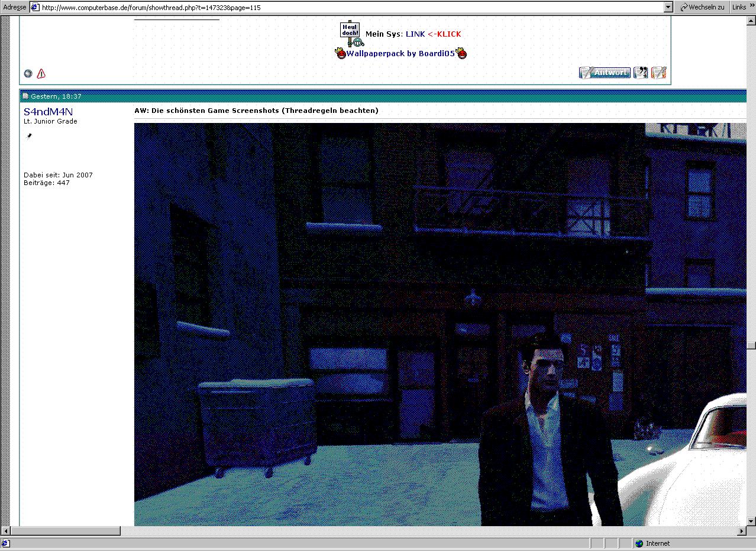This screenshot has height=551, width=756.
Task: Click the quick reply icon button
Action: [x=658, y=72]
